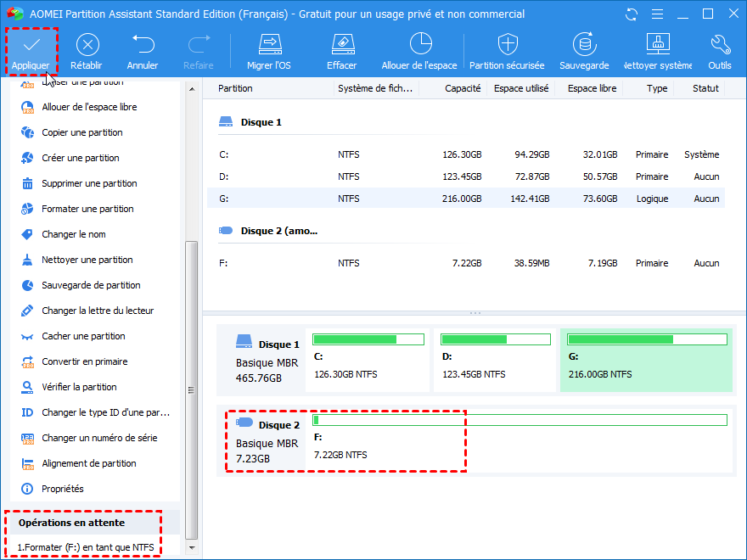Choose Formater une partition in sidebar
The width and height of the screenshot is (747, 560).
tap(87, 209)
